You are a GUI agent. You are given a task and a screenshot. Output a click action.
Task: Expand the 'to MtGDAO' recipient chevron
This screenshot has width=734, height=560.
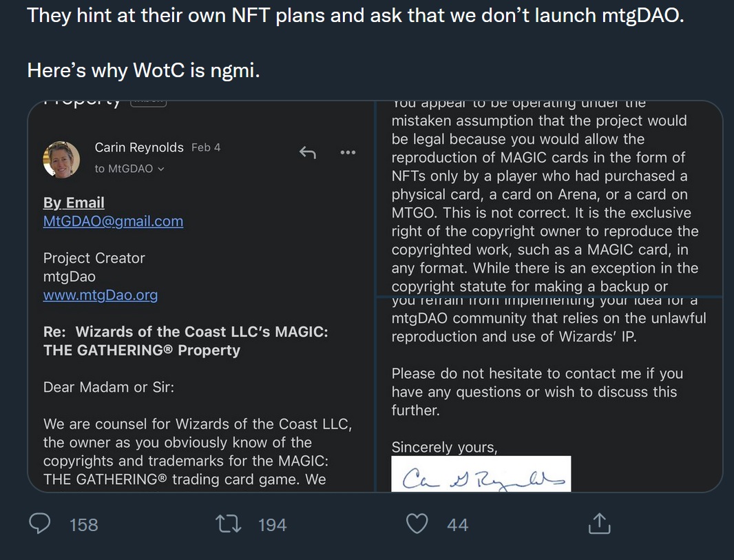click(x=161, y=169)
